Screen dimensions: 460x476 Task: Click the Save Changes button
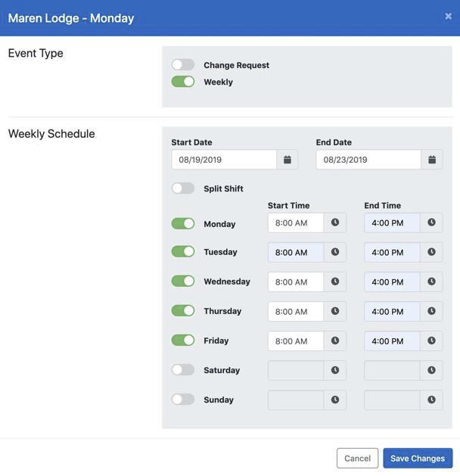coord(418,459)
